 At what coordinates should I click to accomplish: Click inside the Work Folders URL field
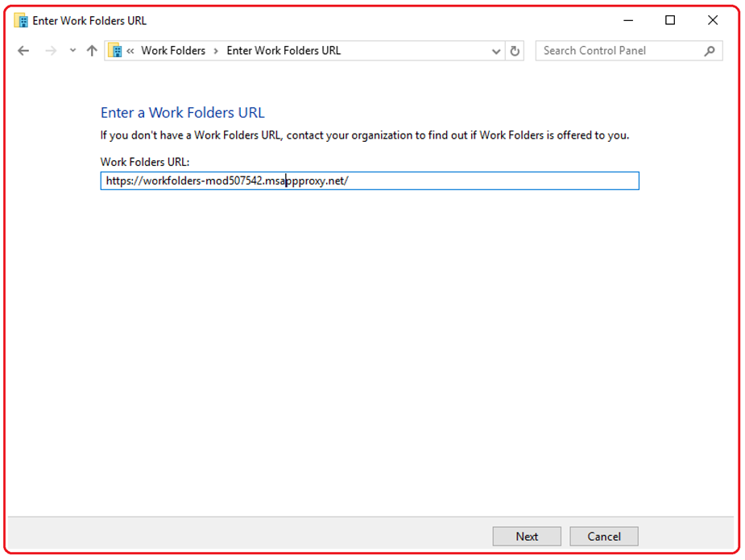coord(370,180)
